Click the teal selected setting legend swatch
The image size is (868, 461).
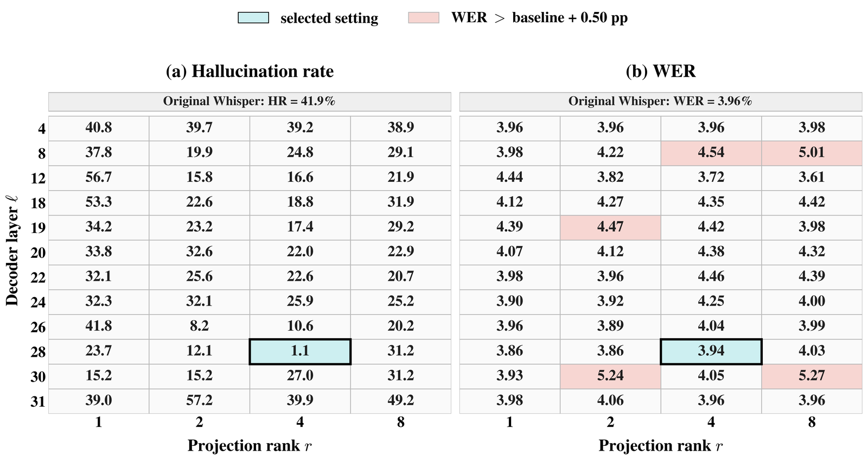pos(253,17)
